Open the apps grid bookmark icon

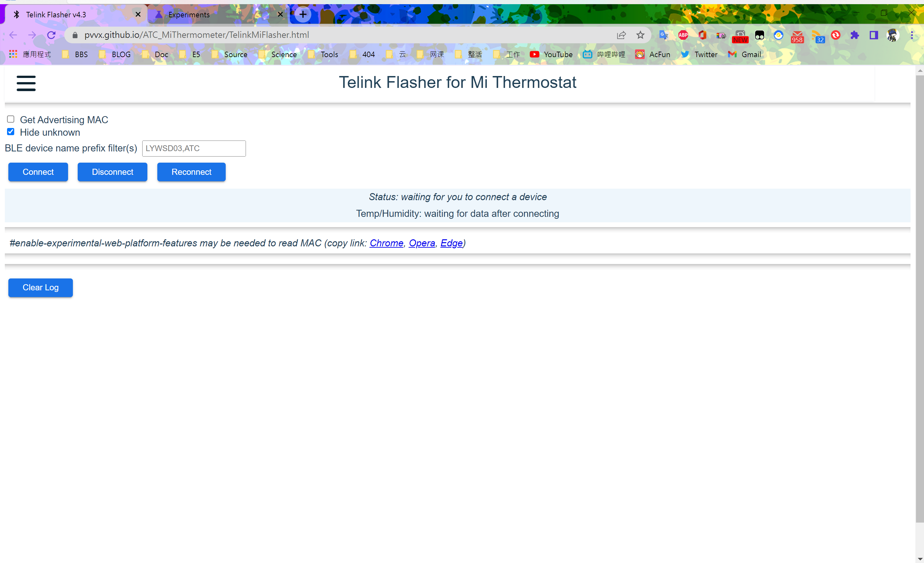(x=13, y=54)
